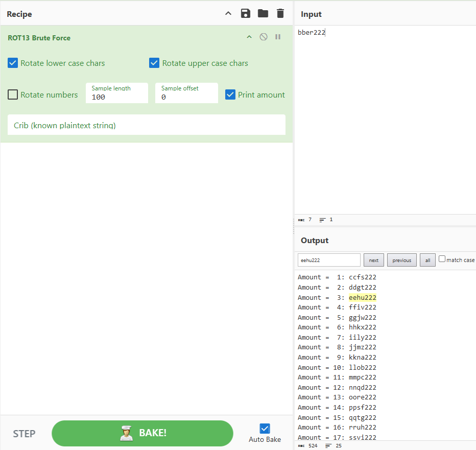Select output line Amount 9: kkna222
The image size is (476, 450).
(x=337, y=358)
